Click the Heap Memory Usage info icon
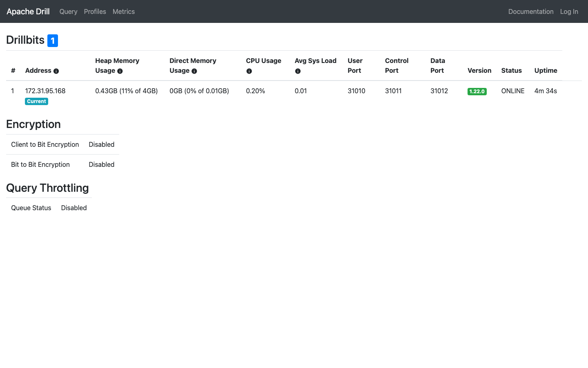 [120, 71]
